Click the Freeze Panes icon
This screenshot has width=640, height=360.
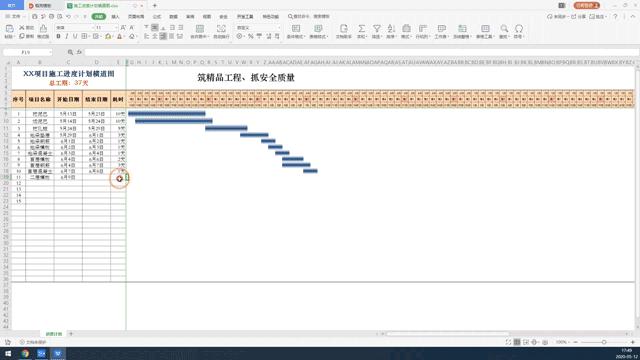[462, 28]
